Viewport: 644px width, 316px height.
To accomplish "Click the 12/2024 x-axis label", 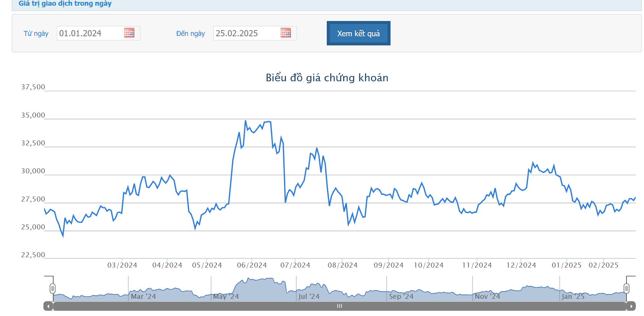I will click(521, 265).
